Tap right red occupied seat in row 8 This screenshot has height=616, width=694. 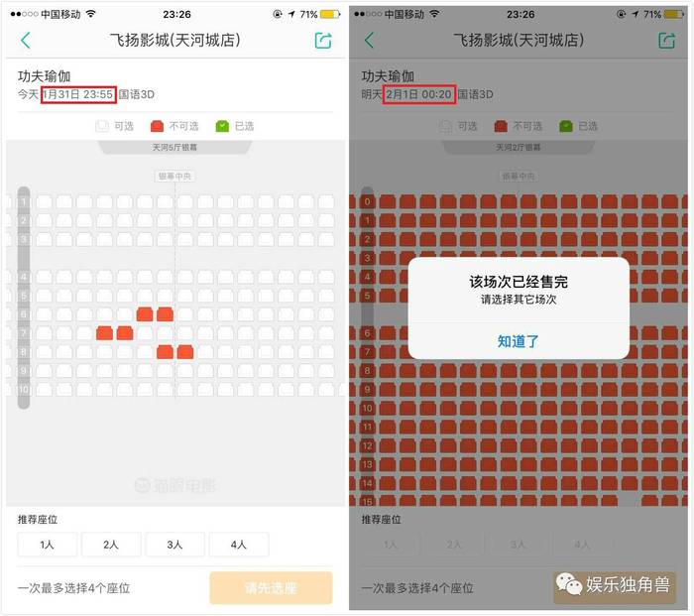point(185,352)
